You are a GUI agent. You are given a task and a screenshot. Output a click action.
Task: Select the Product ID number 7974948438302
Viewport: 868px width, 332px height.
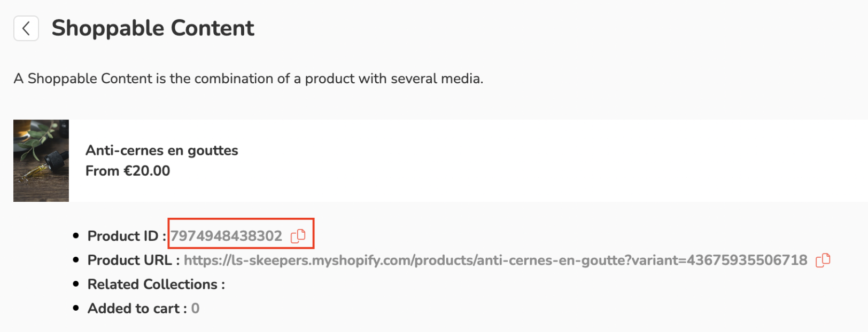tap(226, 236)
